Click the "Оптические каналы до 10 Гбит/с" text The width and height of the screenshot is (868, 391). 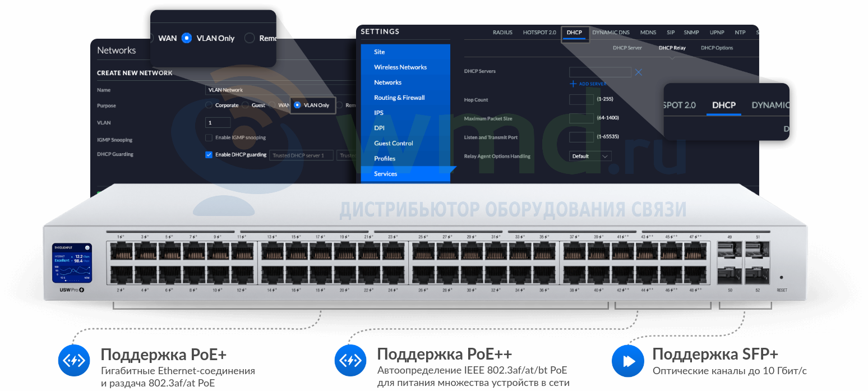(x=730, y=371)
